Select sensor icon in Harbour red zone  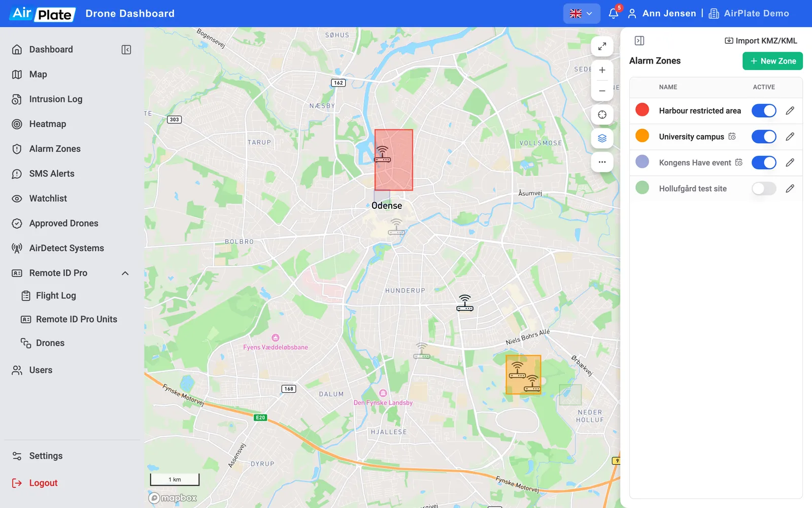pyautogui.click(x=382, y=154)
